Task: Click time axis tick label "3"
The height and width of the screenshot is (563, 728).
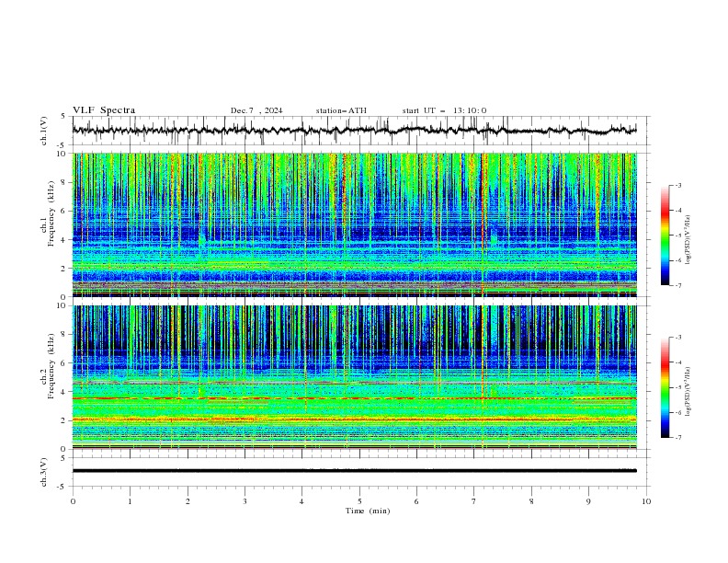Action: pos(245,501)
